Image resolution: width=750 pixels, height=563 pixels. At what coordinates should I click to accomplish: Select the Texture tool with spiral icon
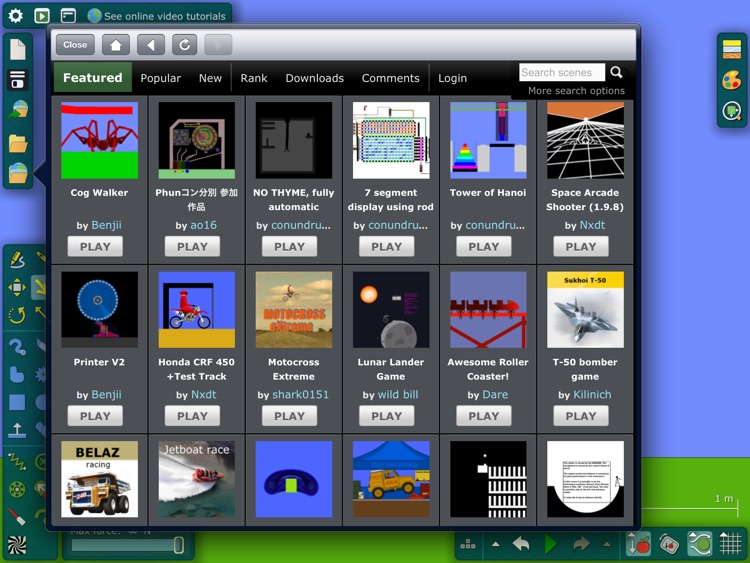[17, 545]
